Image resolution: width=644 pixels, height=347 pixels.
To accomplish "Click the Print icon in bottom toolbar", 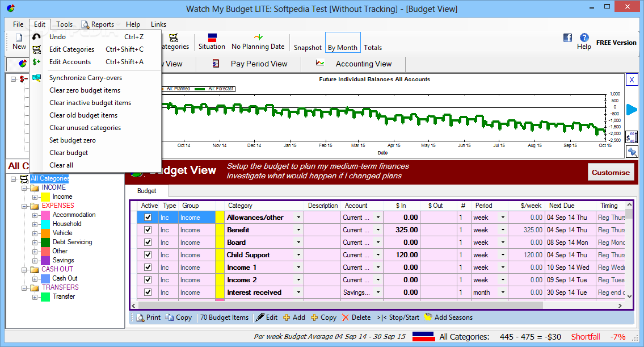I will (141, 317).
